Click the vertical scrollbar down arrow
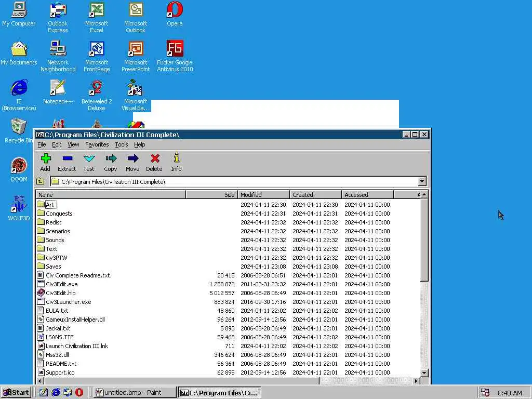Screen dimensions: 532x399 [x=424, y=373]
